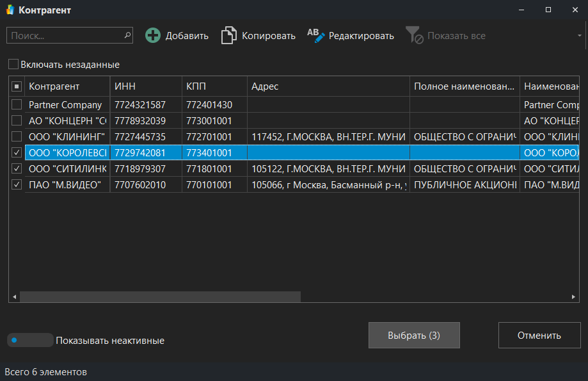Click the app logo in title bar
The width and height of the screenshot is (588, 381).
[x=10, y=10]
